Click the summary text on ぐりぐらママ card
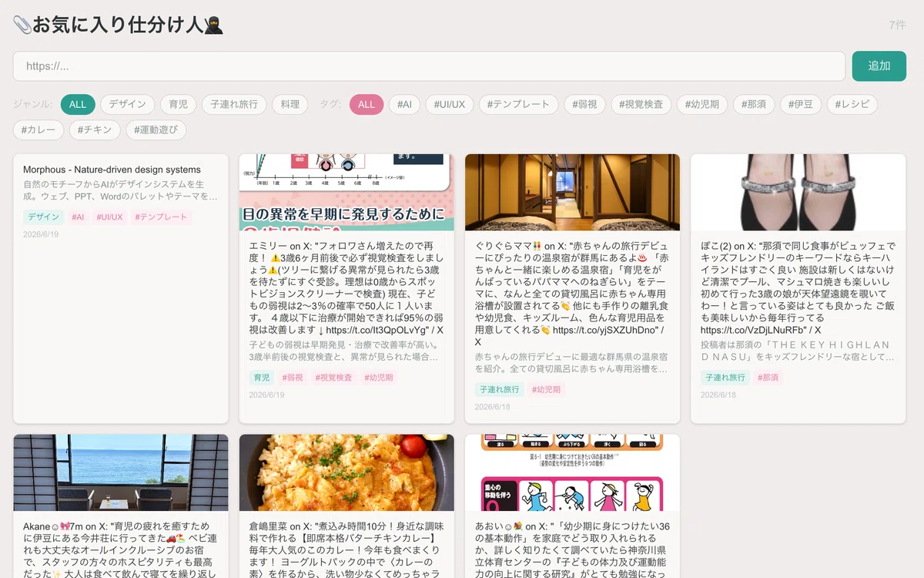Screen dimensions: 924x578 tap(572, 364)
